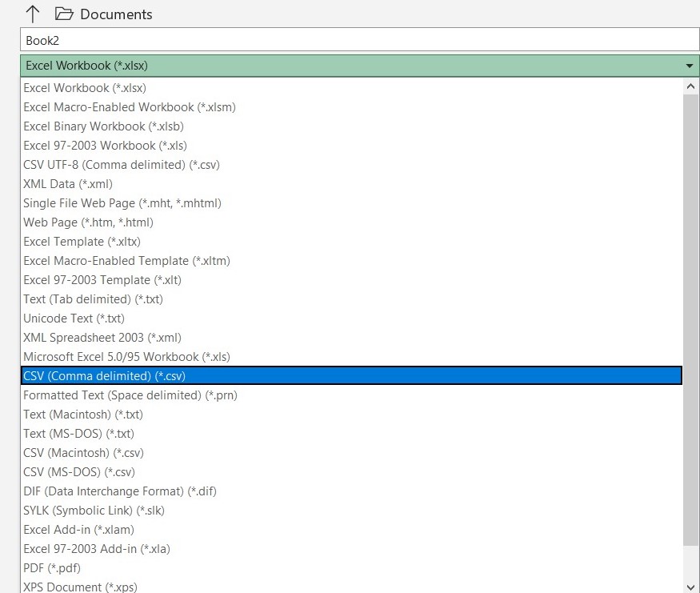Select Unicode Text (*.txt) format
Image resolution: width=700 pixels, height=593 pixels.
point(74,319)
